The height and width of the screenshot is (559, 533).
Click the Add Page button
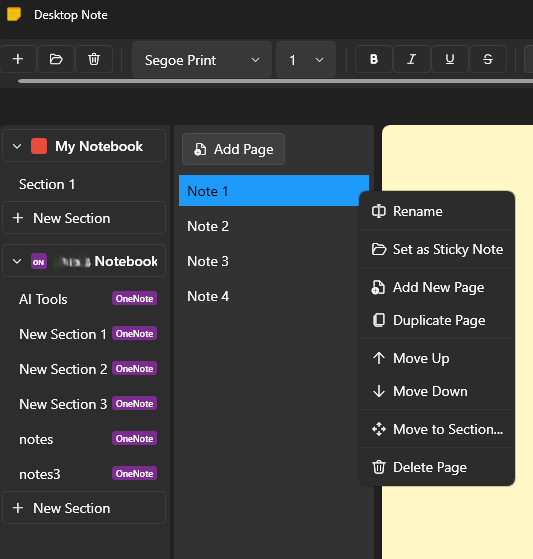pos(234,149)
